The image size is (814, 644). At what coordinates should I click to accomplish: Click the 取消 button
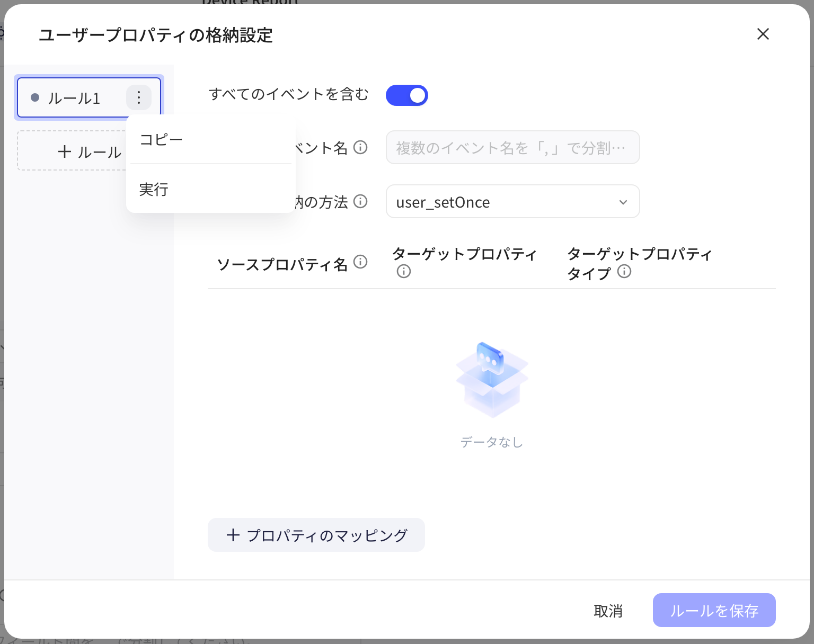coord(608,611)
